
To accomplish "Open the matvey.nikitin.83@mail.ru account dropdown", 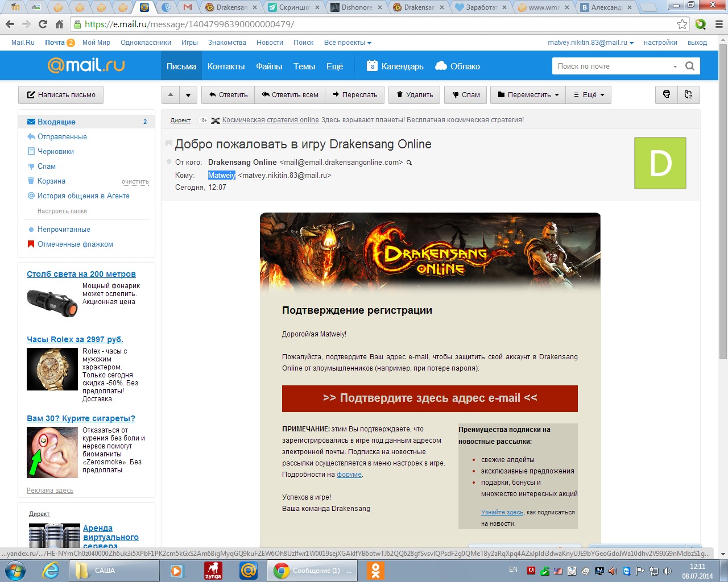I will tap(590, 43).
